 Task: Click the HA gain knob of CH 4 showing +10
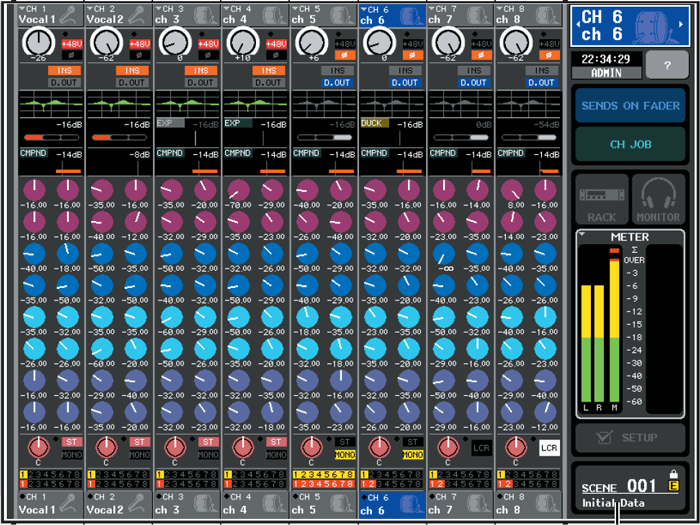click(x=244, y=45)
